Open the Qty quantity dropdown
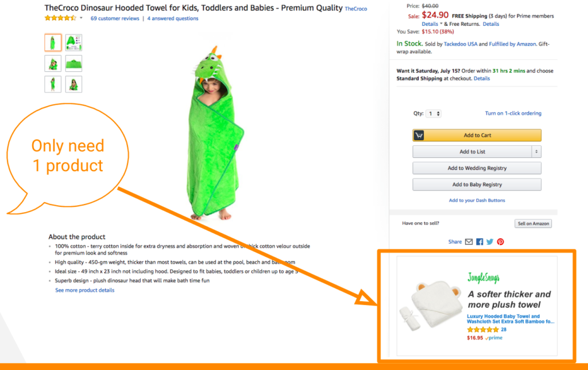588x370 pixels. 434,114
